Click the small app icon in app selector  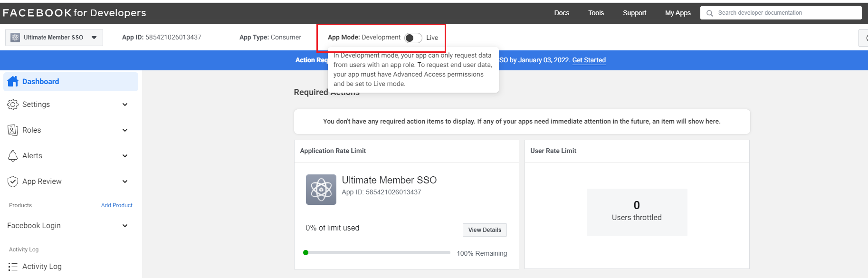pos(15,38)
